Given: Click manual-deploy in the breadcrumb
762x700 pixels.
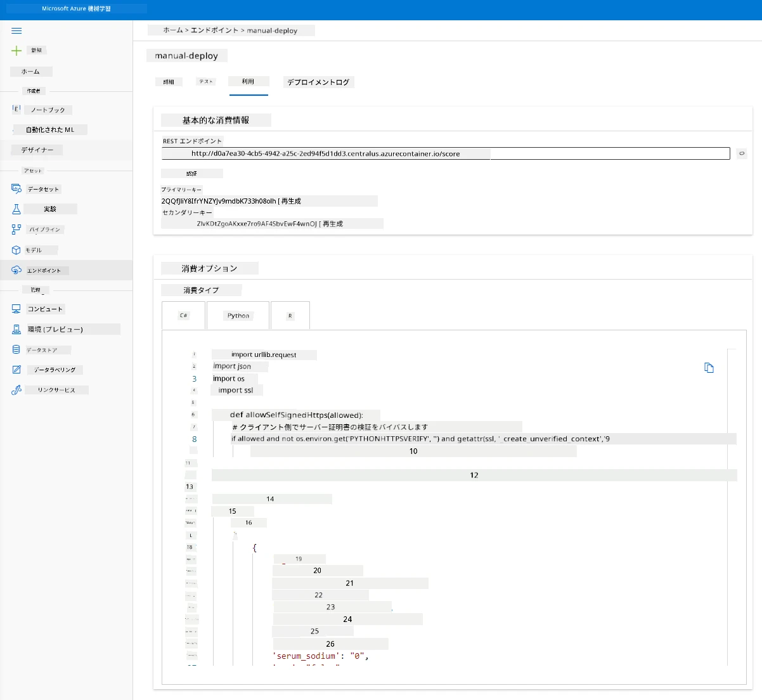Looking at the screenshot, I should [272, 30].
